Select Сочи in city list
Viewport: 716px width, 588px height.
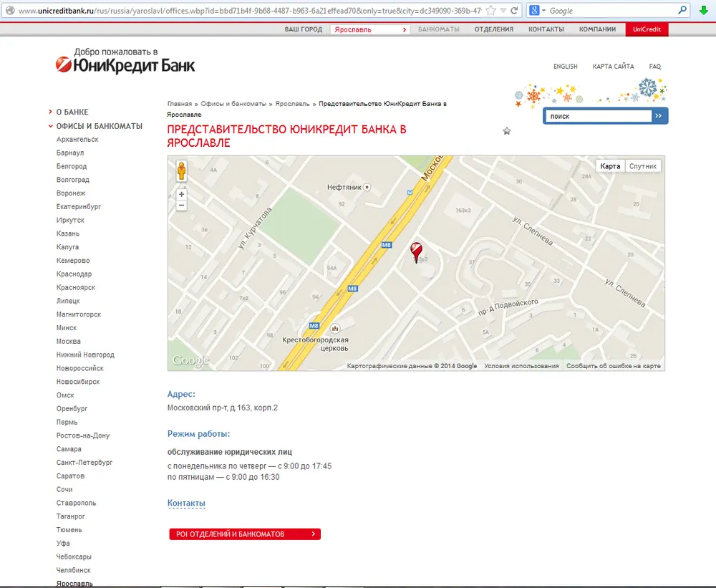[x=64, y=490]
